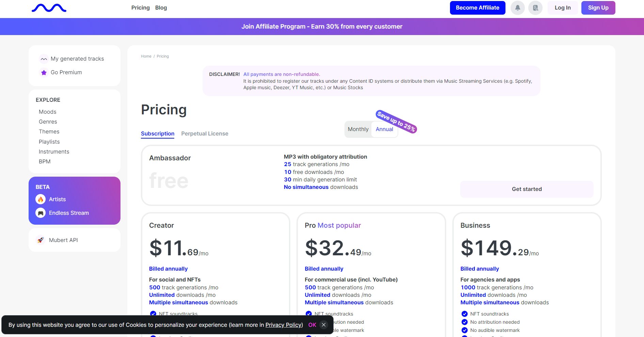Viewport: 644px width, 337px height.
Task: Switch to the Perpetual License tab
Action: pos(205,134)
